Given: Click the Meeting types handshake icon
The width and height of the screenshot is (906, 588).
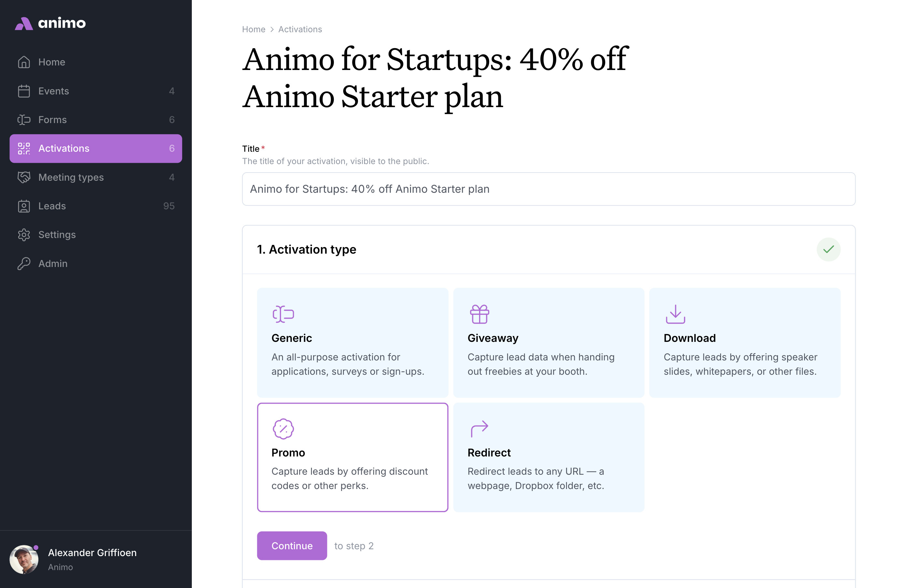Looking at the screenshot, I should tap(23, 177).
